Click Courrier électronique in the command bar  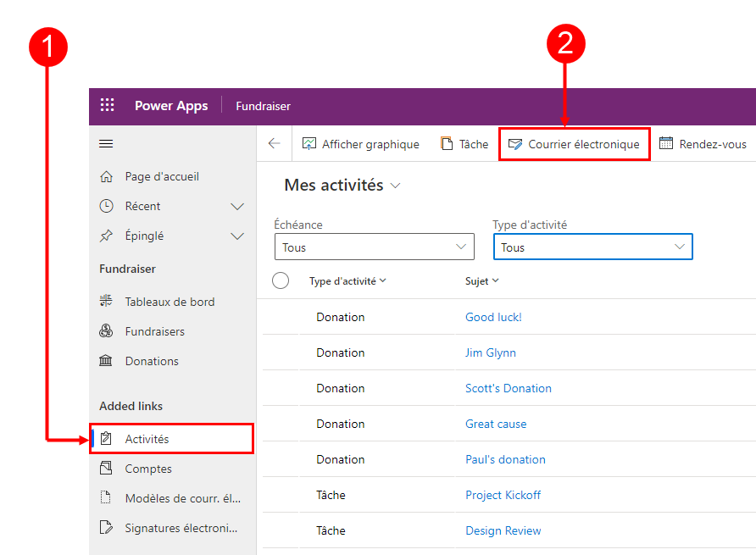574,144
